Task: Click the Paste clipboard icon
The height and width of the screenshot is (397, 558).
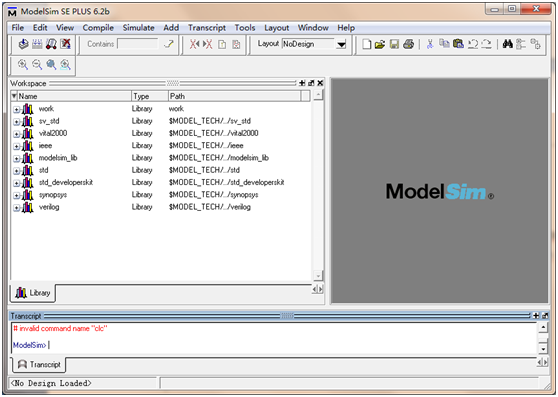Action: click(458, 43)
